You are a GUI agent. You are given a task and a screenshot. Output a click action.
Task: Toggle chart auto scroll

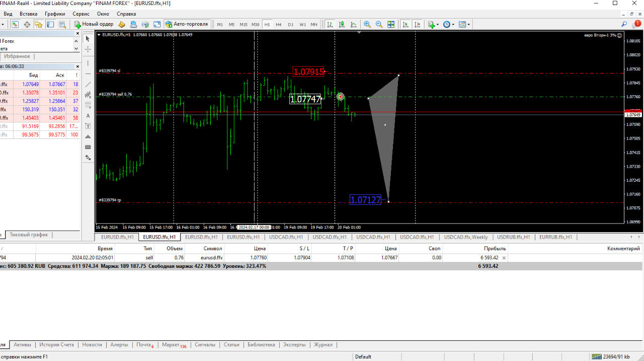coord(406,24)
